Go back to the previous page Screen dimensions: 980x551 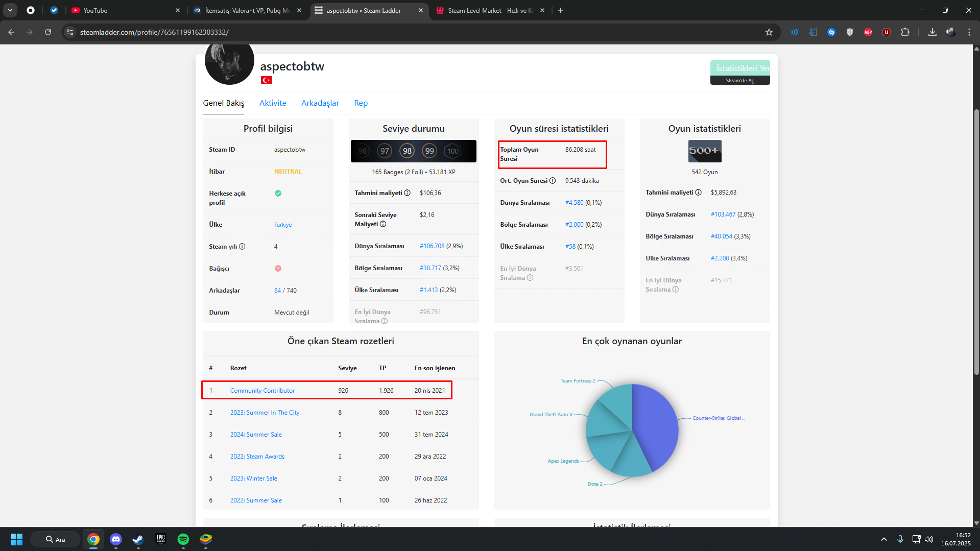pos(11,32)
